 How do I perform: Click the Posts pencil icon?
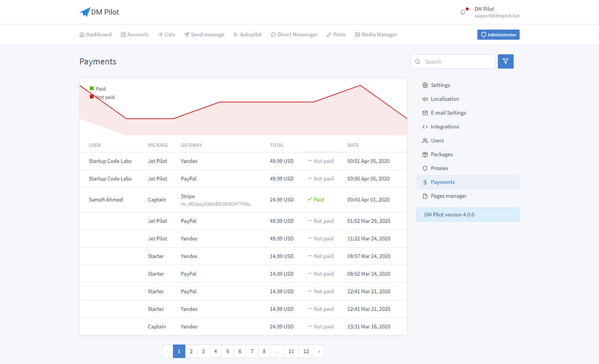pyautogui.click(x=329, y=35)
